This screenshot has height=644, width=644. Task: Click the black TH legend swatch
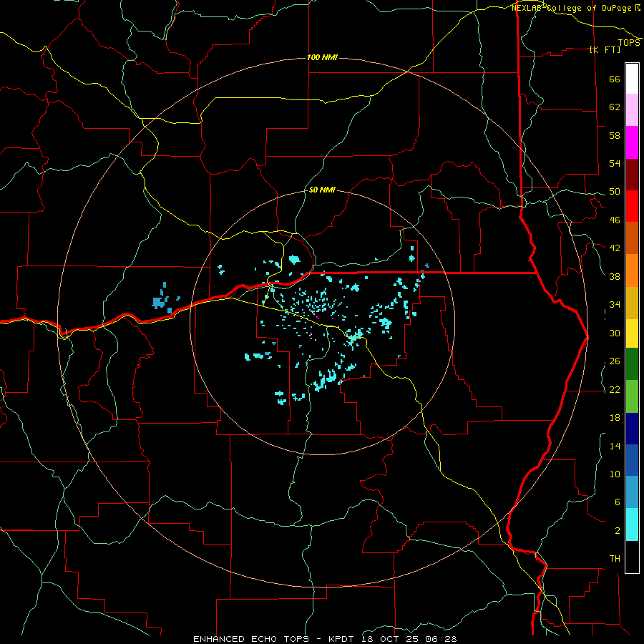pos(632,557)
